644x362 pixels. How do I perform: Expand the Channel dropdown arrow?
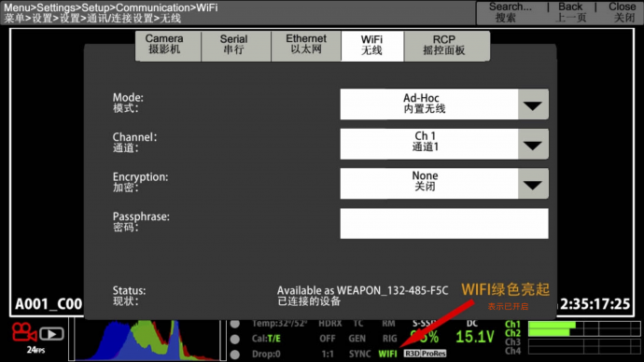533,144
